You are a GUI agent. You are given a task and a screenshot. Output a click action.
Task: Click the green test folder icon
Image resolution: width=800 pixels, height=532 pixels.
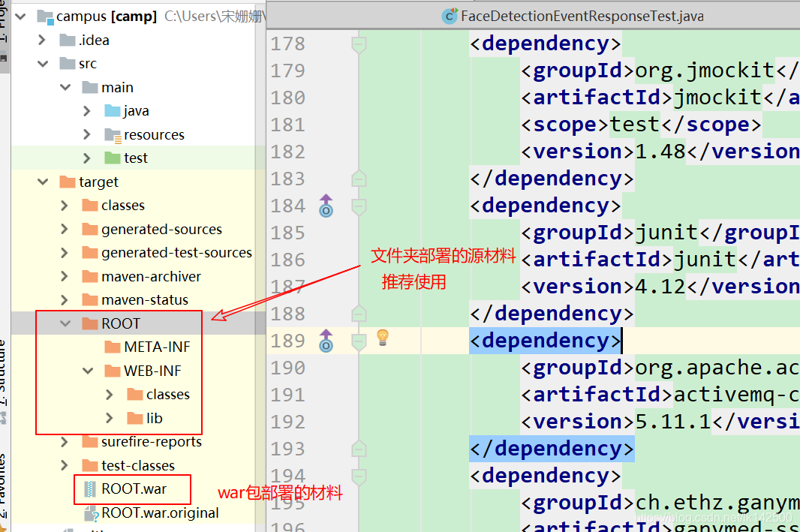(113, 158)
